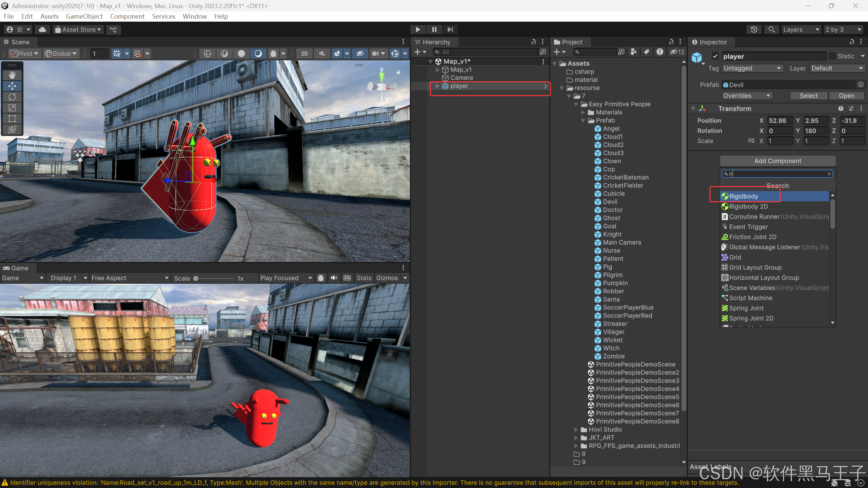This screenshot has height=488, width=868.
Task: Click the Step frame button
Action: pos(450,29)
